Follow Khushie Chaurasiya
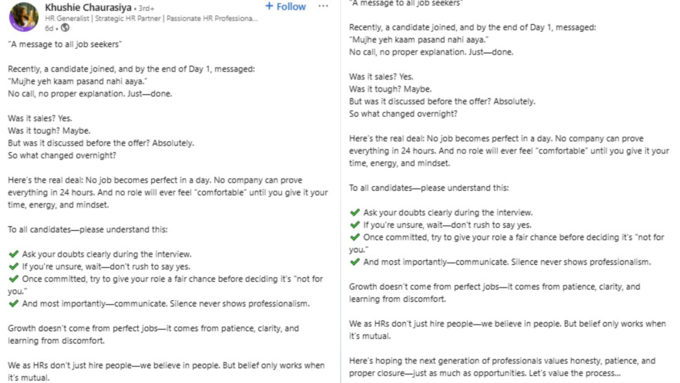This screenshot has height=383, width=680. pos(285,7)
